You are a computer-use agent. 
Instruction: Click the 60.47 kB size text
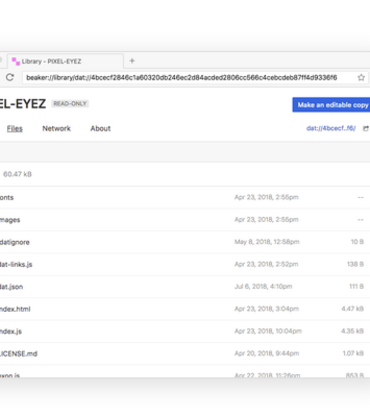[x=17, y=174]
